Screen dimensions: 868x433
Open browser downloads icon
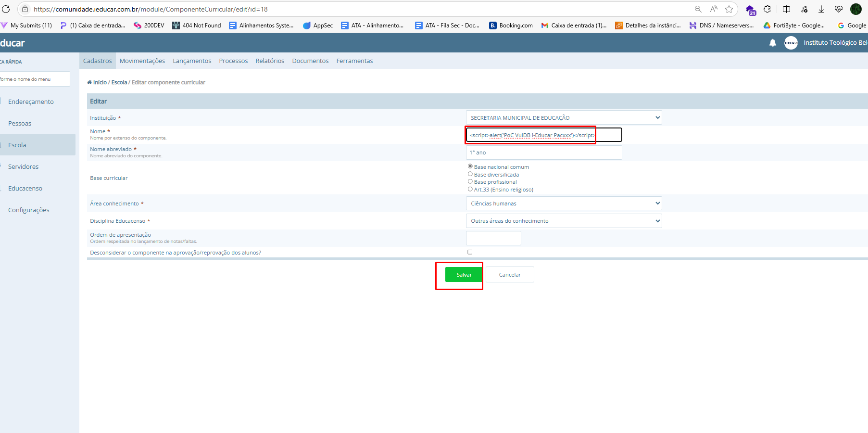(821, 9)
